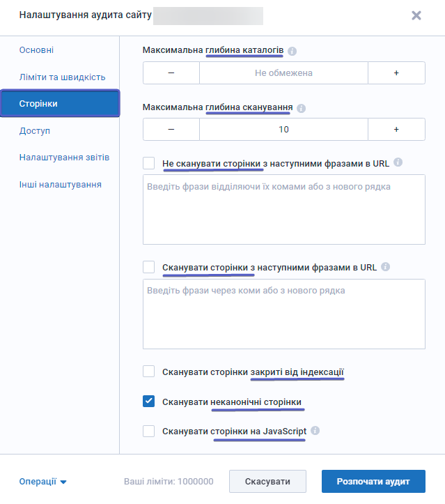This screenshot has width=445, height=504.
Task: Click the Розпочати аудит button
Action: pos(373,482)
